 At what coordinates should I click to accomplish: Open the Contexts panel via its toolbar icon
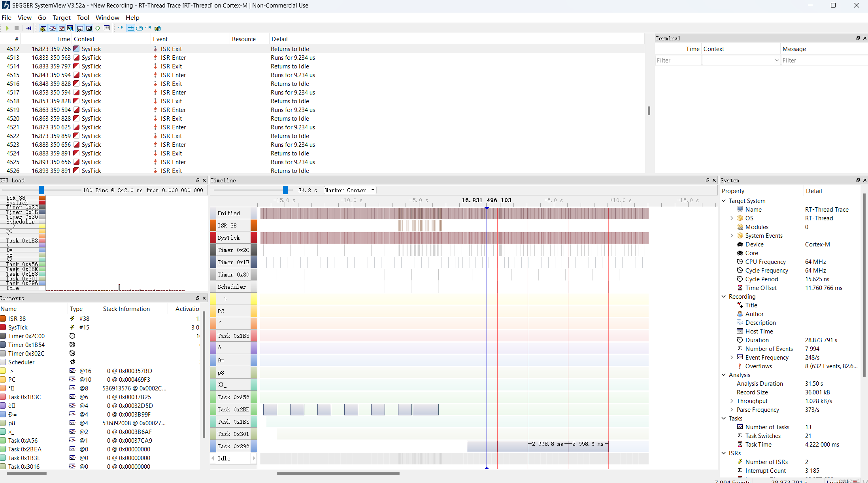(x=79, y=28)
